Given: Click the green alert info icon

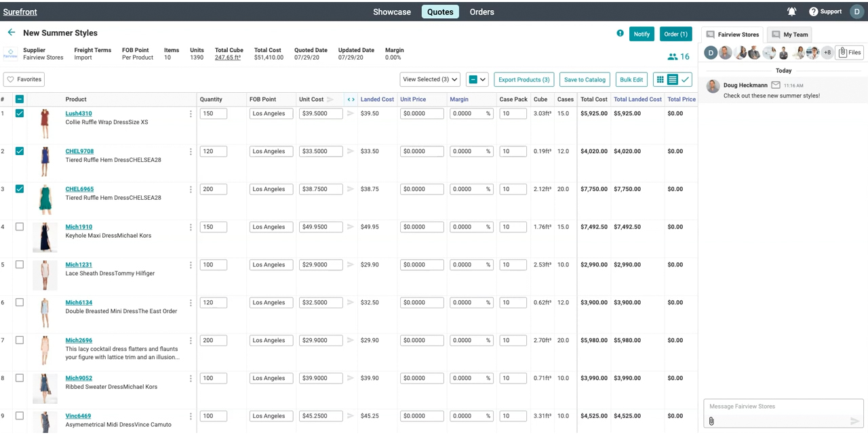Looking at the screenshot, I should pyautogui.click(x=620, y=33).
